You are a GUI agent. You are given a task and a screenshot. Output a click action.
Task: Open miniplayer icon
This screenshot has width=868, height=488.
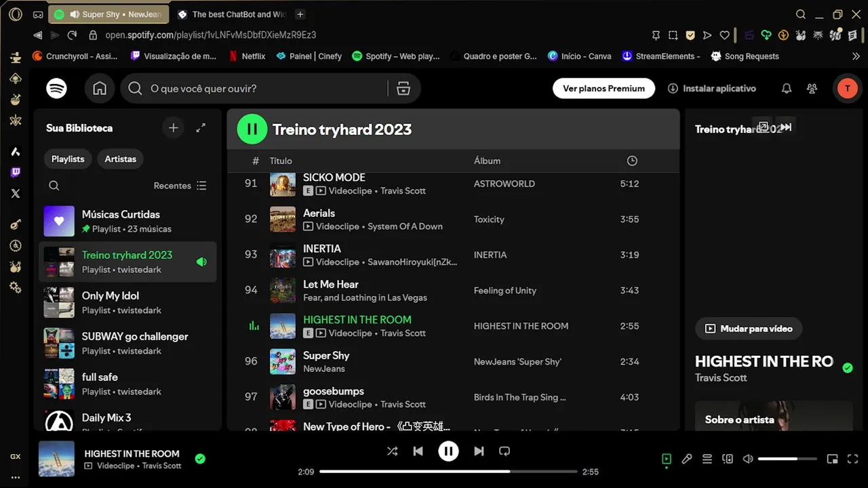tap(833, 459)
